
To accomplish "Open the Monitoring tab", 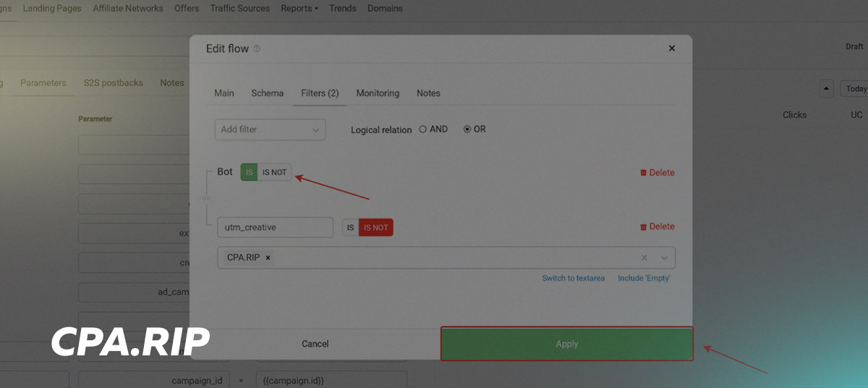I will pyautogui.click(x=378, y=93).
